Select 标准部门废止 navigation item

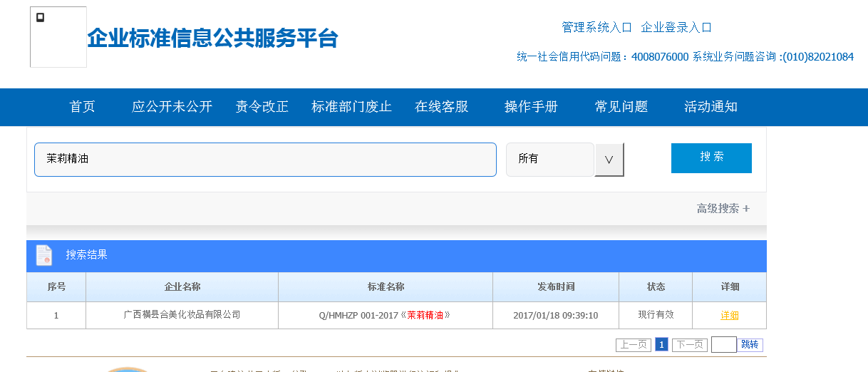(351, 107)
